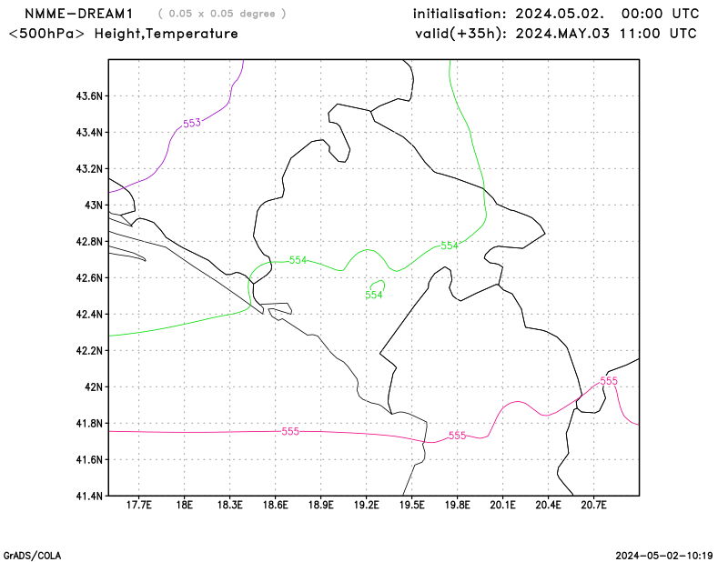Click the 20.4E longitude axis label
Viewport: 728px width, 562px height.
549,505
